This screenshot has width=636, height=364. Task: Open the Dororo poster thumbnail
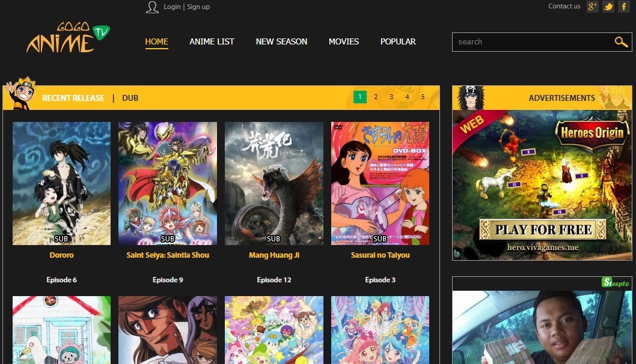click(x=62, y=183)
